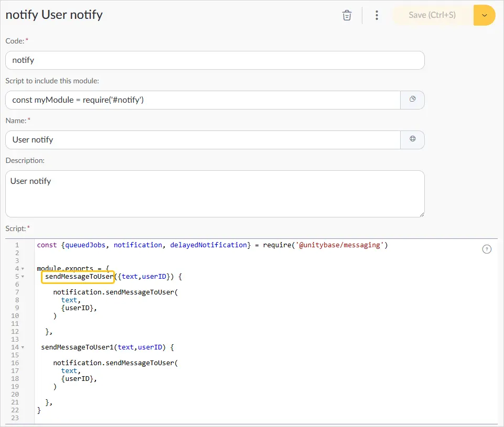The width and height of the screenshot is (504, 427).
Task: Open the script editor help icon
Action: tap(487, 249)
